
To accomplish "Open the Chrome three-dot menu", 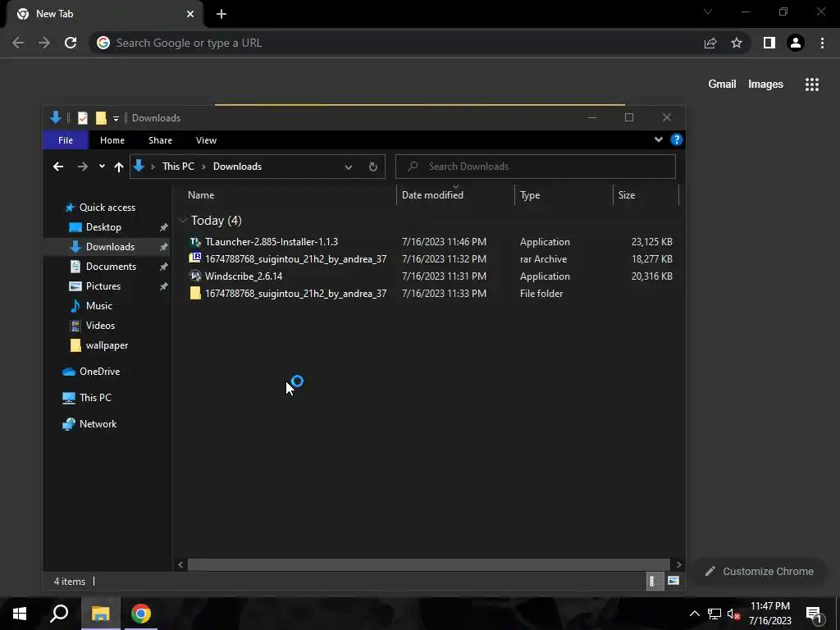I will pos(822,43).
